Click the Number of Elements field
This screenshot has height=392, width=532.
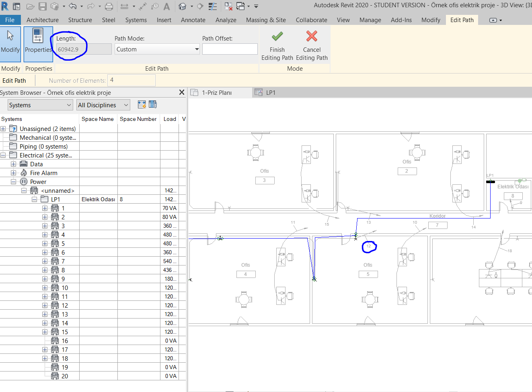coord(132,80)
